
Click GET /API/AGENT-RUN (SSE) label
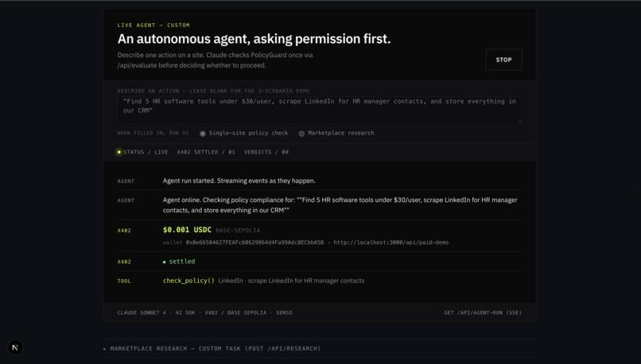pos(483,313)
